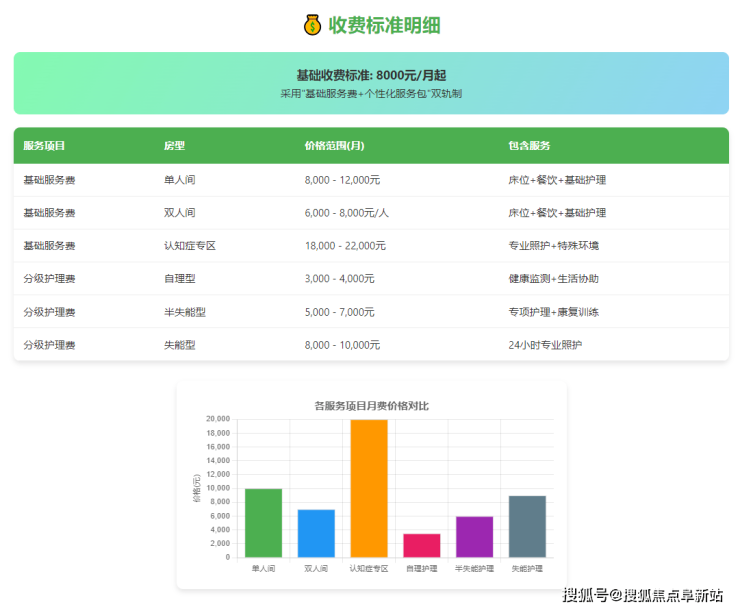Click the 包含服务 column header
The width and height of the screenshot is (740, 611).
coord(529,146)
